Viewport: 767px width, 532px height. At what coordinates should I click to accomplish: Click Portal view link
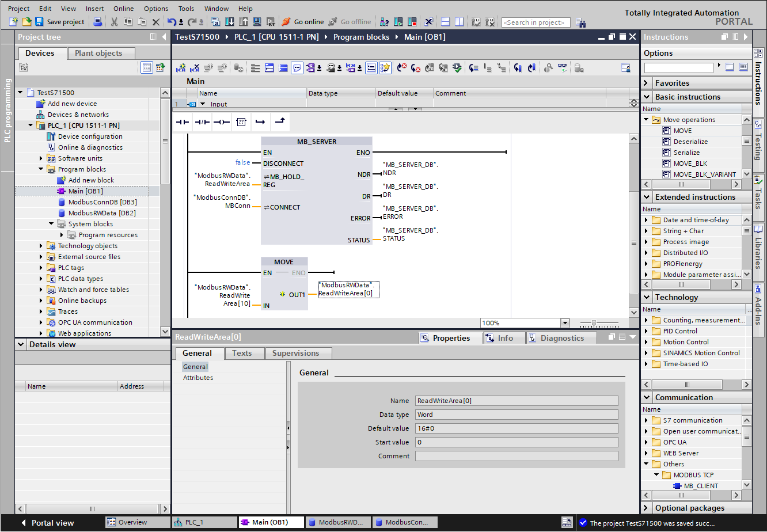coord(48,523)
